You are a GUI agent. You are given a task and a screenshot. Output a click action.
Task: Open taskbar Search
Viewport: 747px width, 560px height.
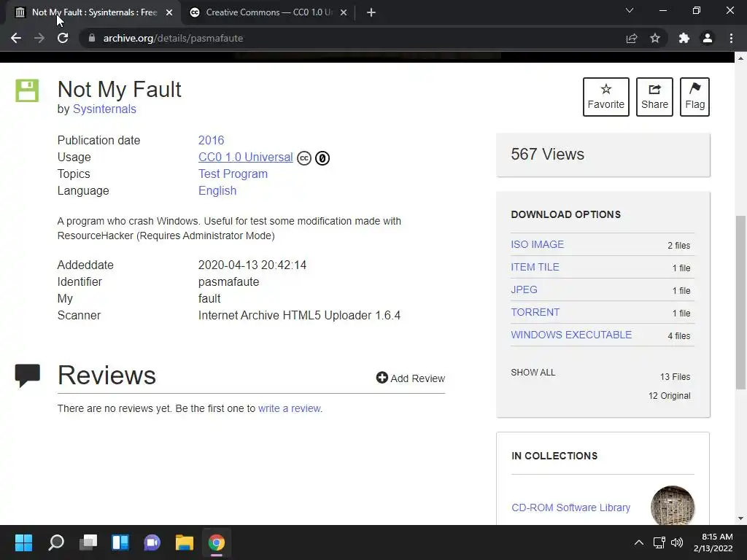click(x=55, y=542)
